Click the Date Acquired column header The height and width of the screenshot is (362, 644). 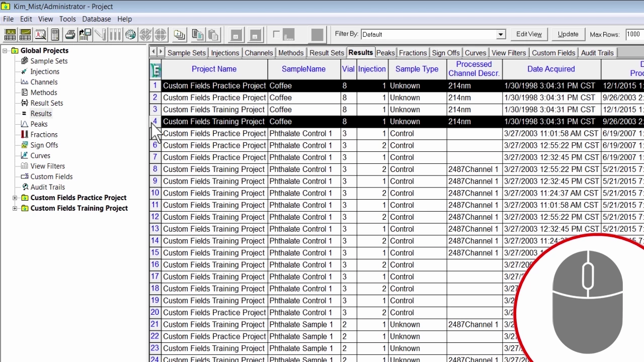pos(551,69)
